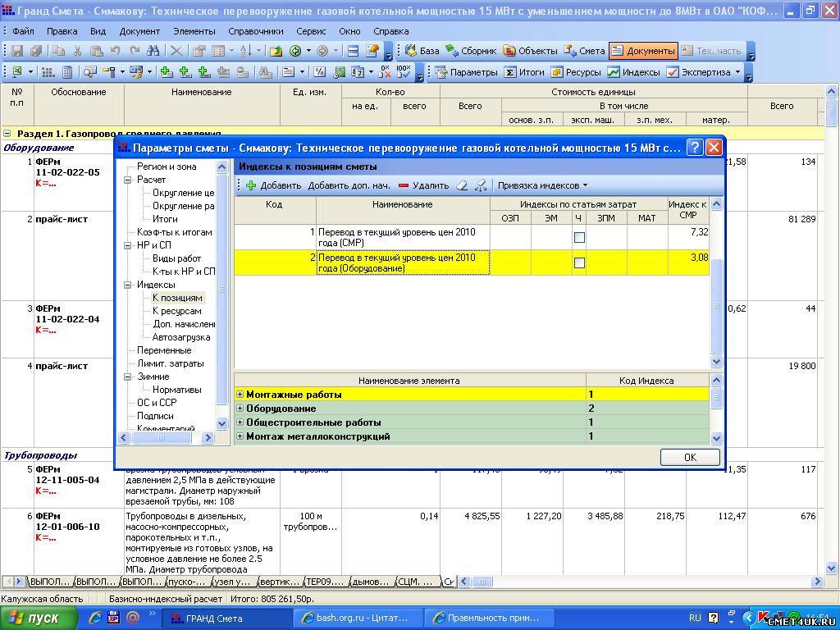The image size is (840, 630).
Task: Click the eraser icon beside Удалить
Action: tap(462, 185)
